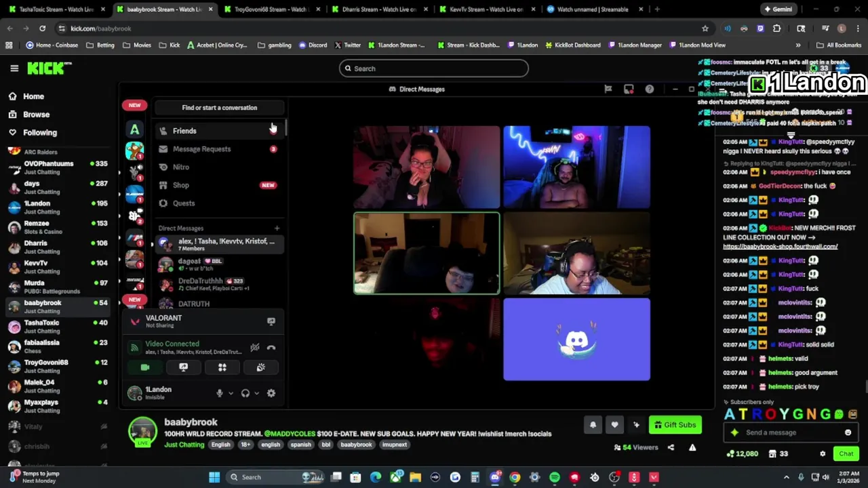Switch to TashaToxic Stream browser tab
The height and width of the screenshot is (488, 868).
(56, 9)
